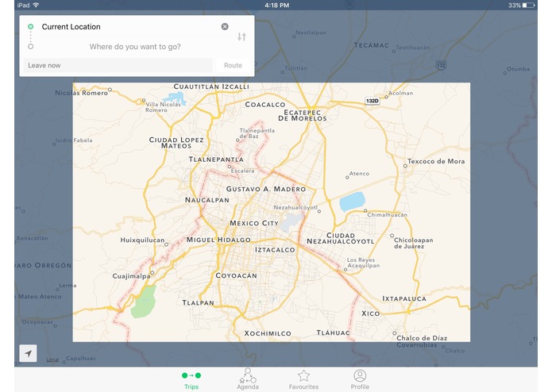Tap the Nicolás Romero label
552x392 pixels.
coord(81,93)
